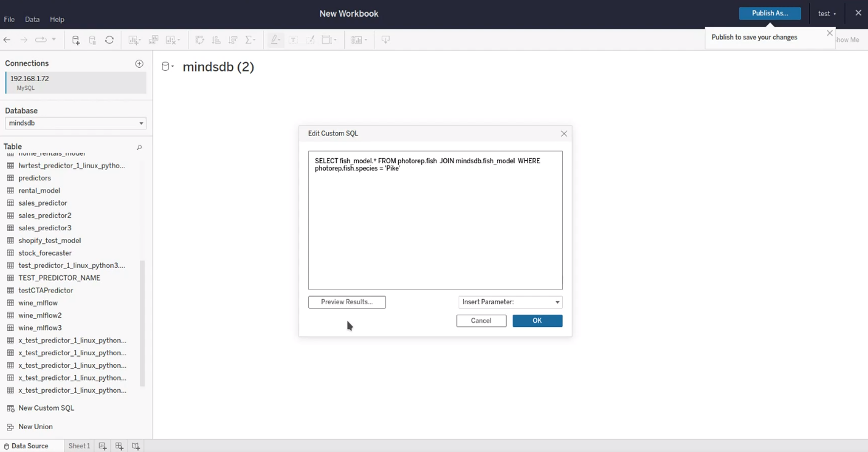
Task: Open the test user dropdown
Action: point(827,14)
